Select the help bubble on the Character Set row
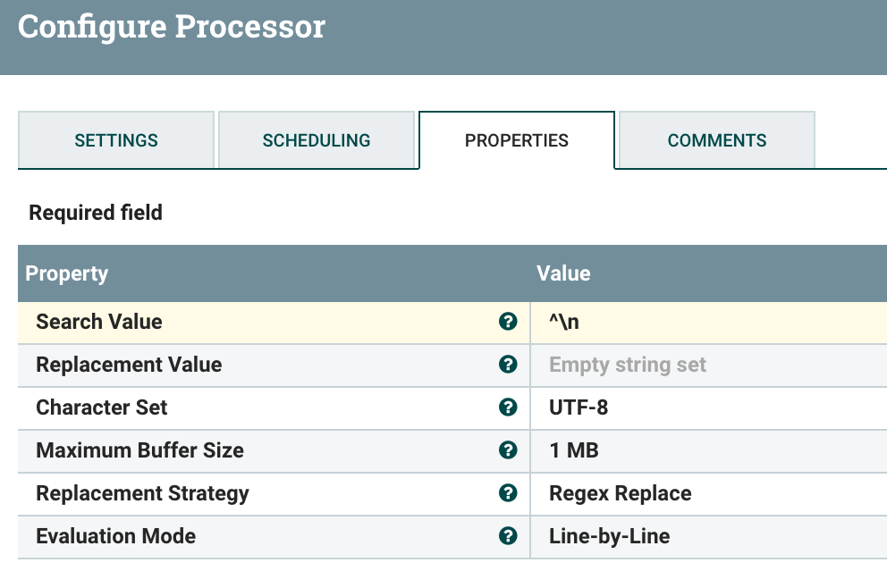Screen dimensions: 887x588 pos(509,407)
